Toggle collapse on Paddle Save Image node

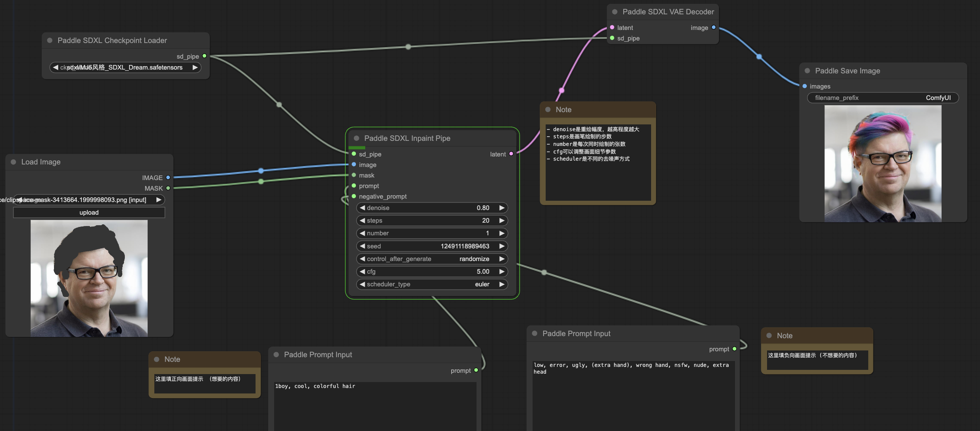(x=807, y=71)
